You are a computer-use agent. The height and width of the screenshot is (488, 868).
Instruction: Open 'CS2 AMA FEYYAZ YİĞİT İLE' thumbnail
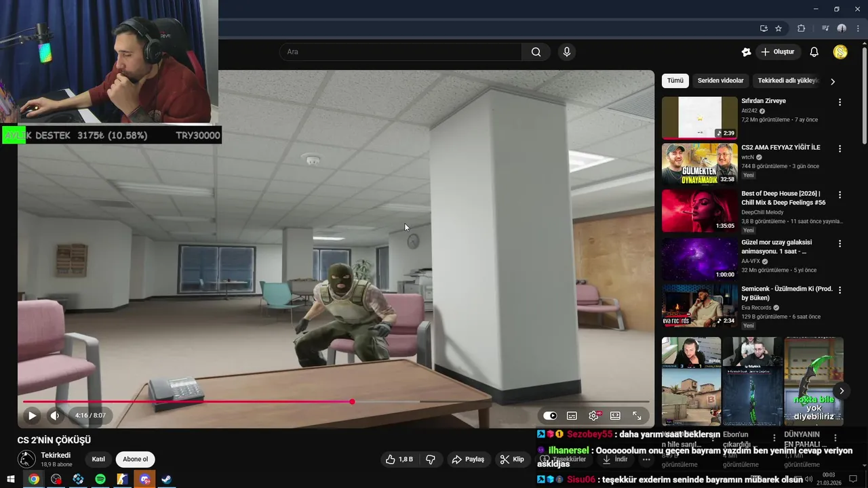(x=700, y=164)
